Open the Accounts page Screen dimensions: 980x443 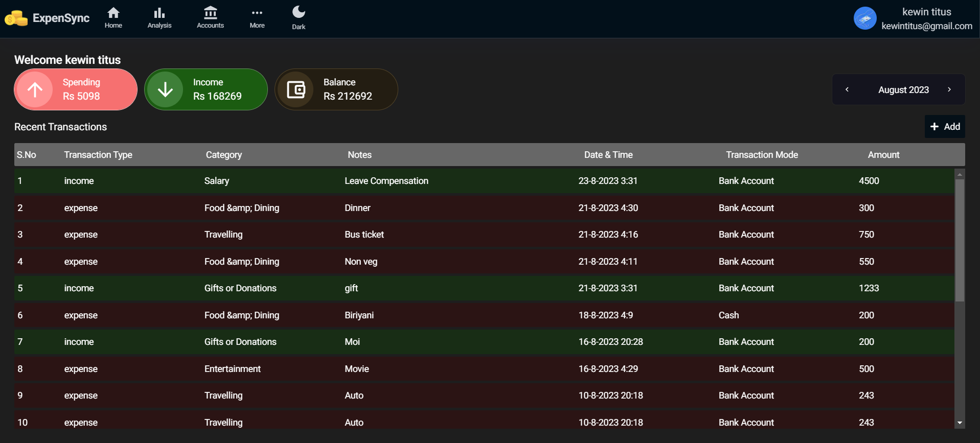[210, 18]
